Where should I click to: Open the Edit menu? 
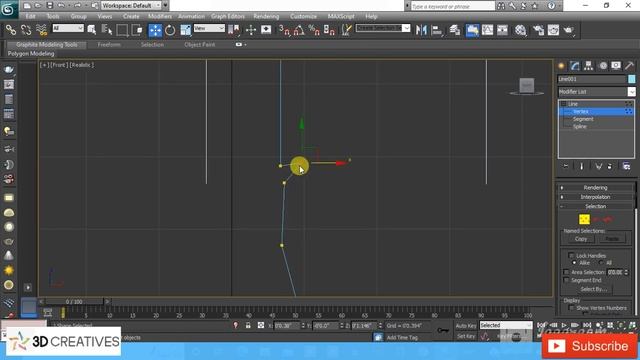pos(31,16)
